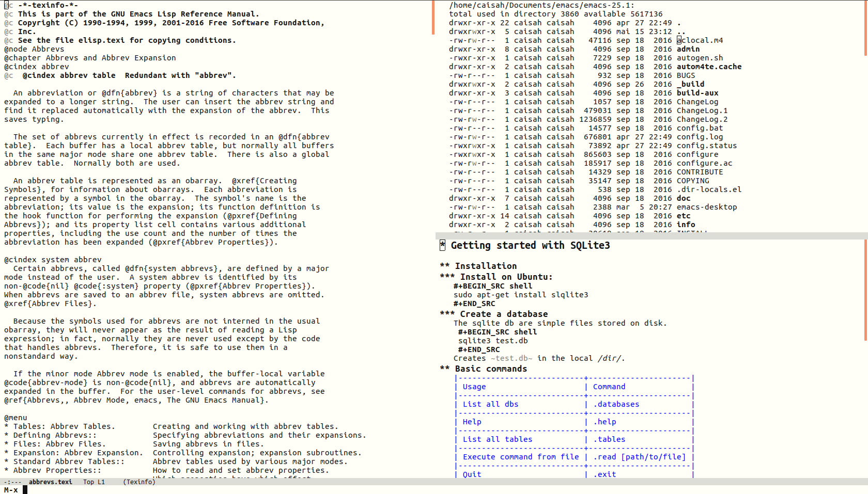The image size is (868, 494).
Task: Select the emacs-desktop file entry
Action: pyautogui.click(x=707, y=207)
